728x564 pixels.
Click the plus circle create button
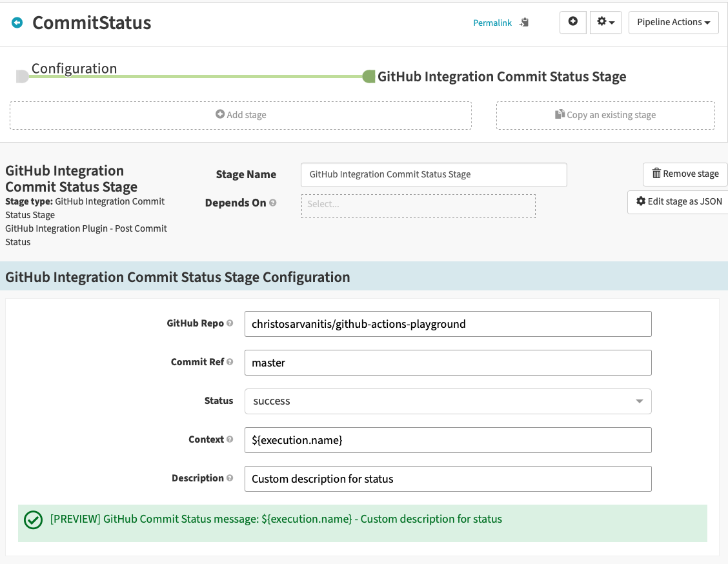click(x=572, y=22)
